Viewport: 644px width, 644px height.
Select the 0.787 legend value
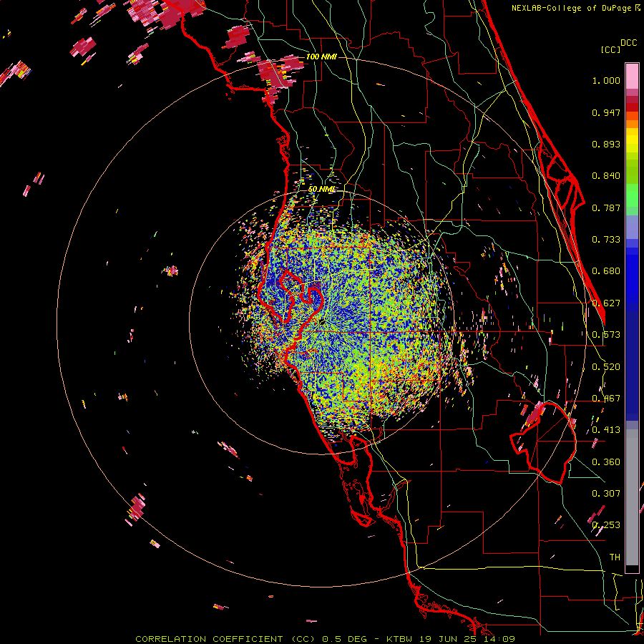tap(606, 208)
